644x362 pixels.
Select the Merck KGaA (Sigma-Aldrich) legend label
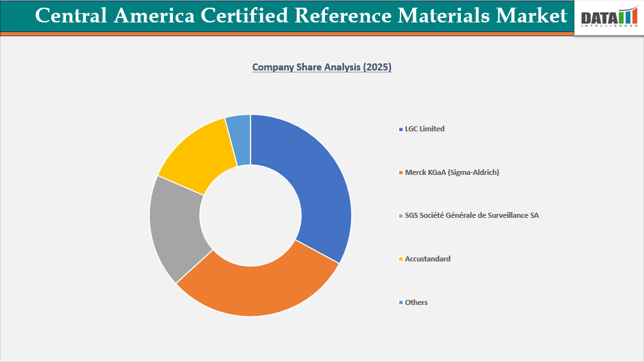(452, 172)
